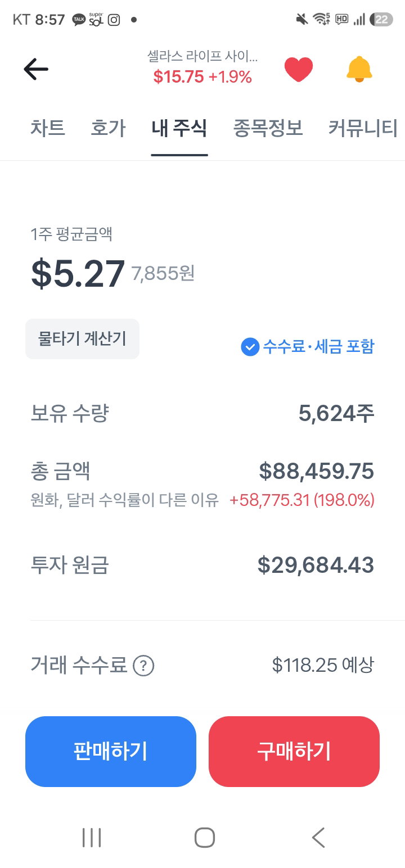Tap the KakaoTalk notification icon in status bar
Viewport: 405px width, 868px height.
79,20
